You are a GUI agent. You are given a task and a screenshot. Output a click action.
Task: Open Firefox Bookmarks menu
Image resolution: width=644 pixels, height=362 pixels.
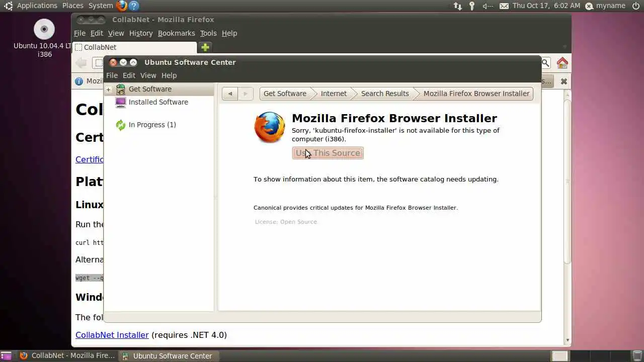click(176, 33)
